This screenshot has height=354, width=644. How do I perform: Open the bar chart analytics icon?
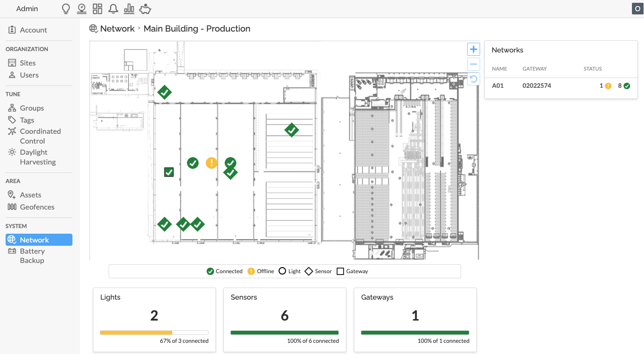tap(129, 9)
